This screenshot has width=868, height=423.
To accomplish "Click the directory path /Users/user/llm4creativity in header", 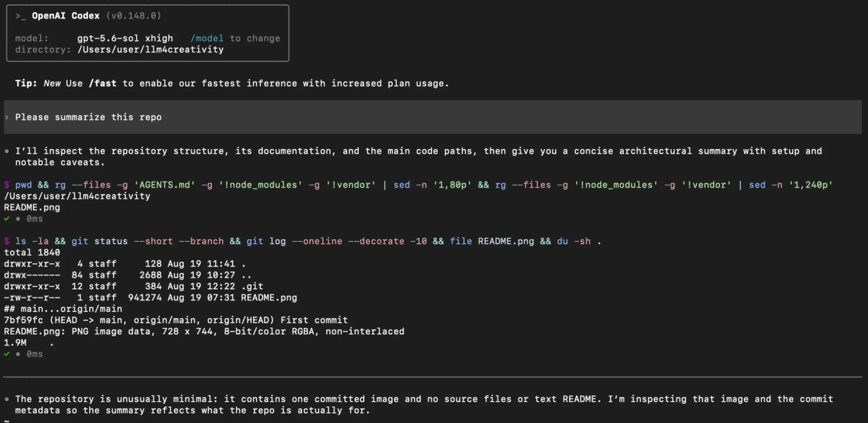I will 151,50.
